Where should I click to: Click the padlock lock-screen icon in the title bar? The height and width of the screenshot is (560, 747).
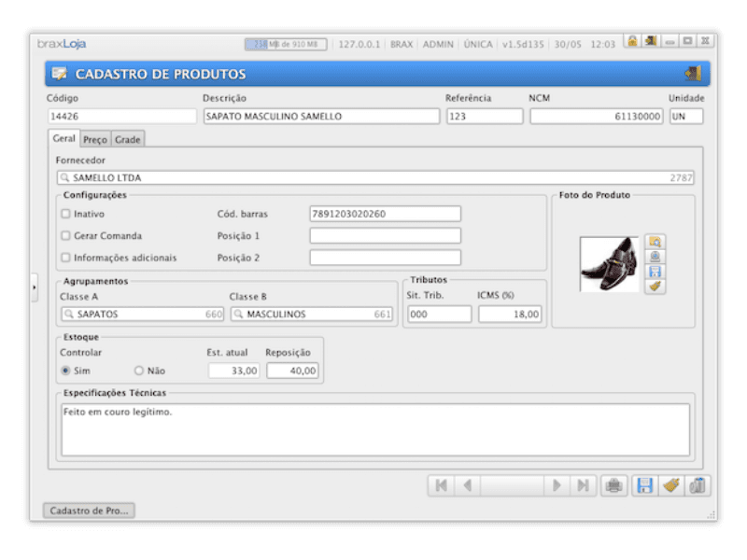click(x=632, y=42)
